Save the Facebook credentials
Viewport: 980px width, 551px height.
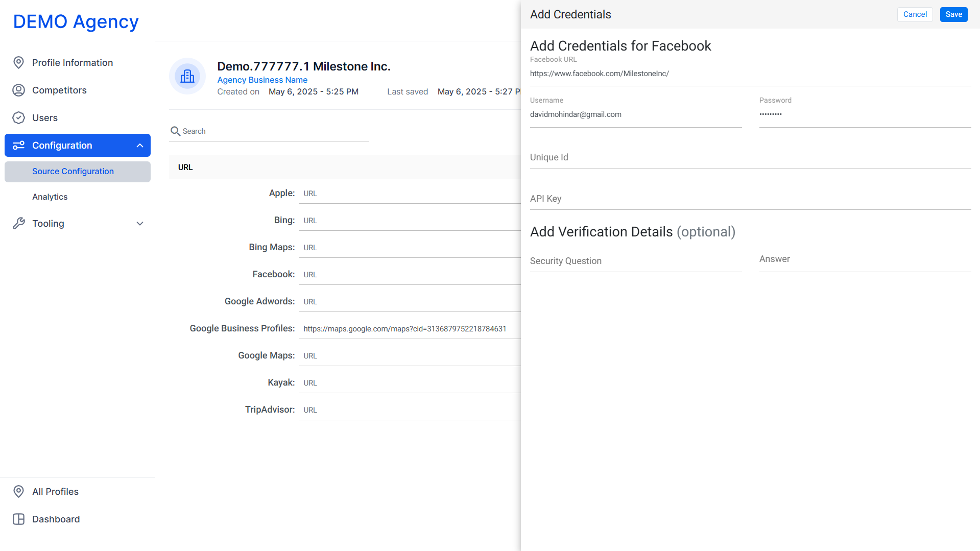[953, 14]
